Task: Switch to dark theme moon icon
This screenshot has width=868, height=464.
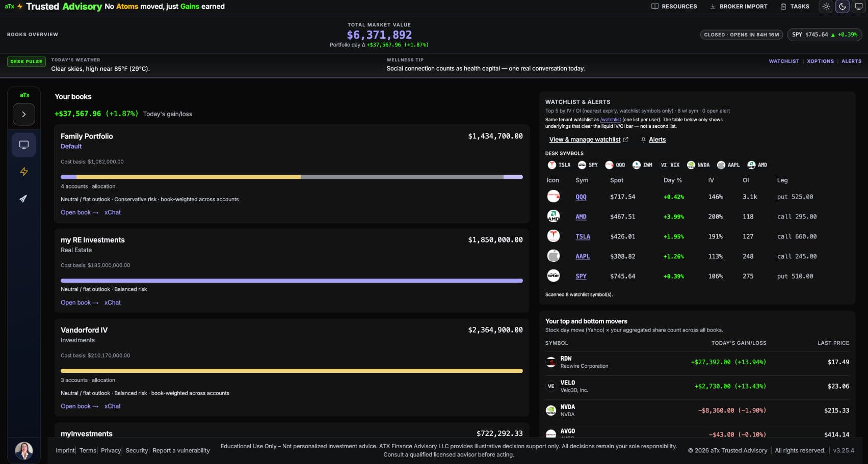Action: click(843, 7)
